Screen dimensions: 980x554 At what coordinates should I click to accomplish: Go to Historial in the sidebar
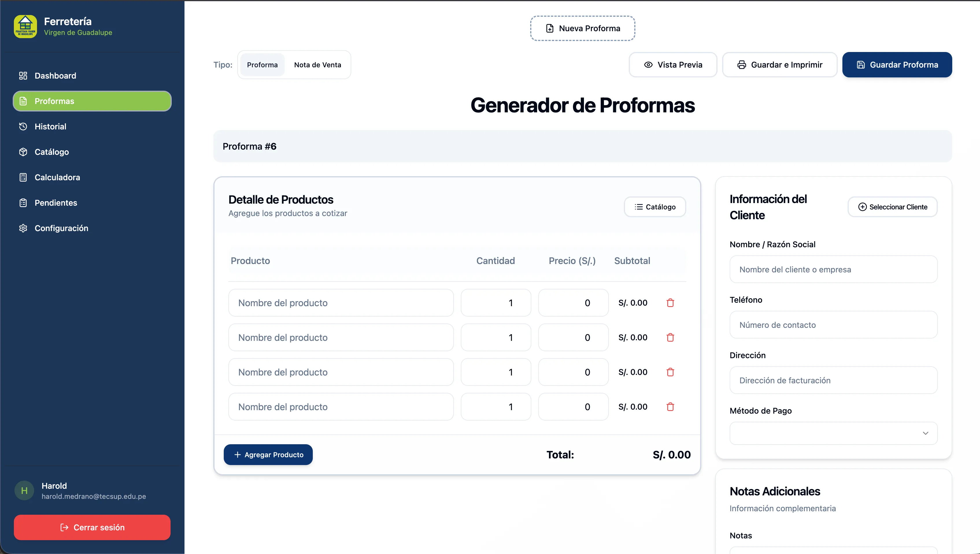click(x=50, y=126)
